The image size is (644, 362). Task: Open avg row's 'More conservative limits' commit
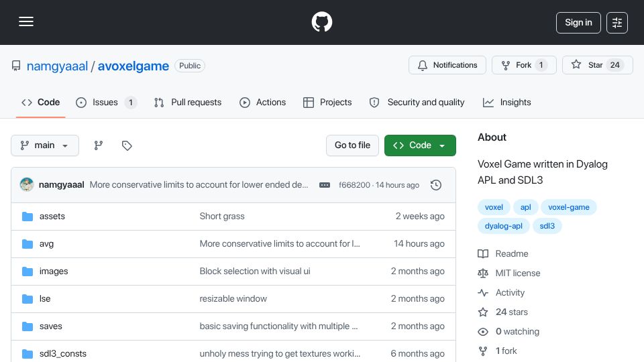pyautogui.click(x=280, y=244)
